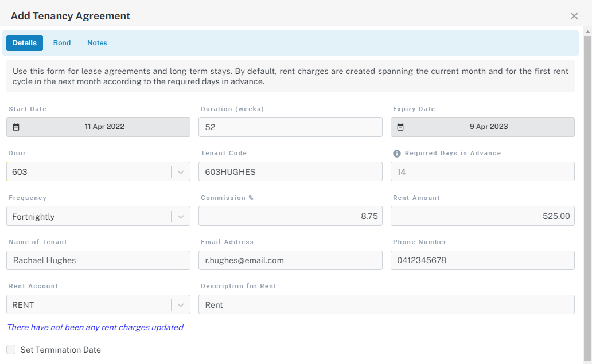Click the Required Days in Advance info icon

coord(396,154)
